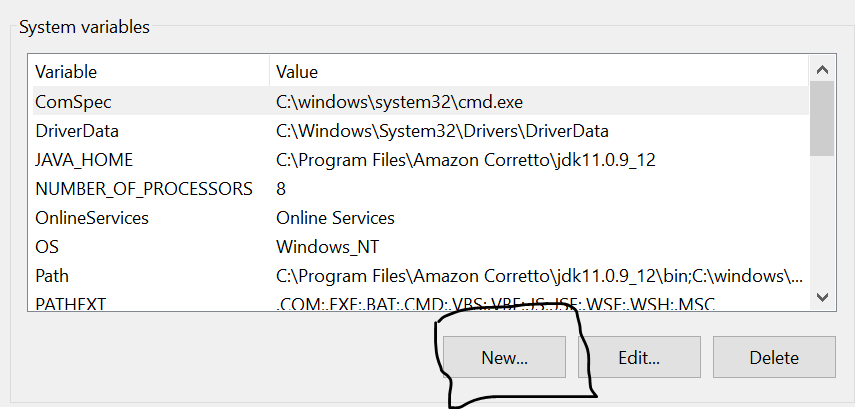Click the Path variable's value text

pos(539,275)
